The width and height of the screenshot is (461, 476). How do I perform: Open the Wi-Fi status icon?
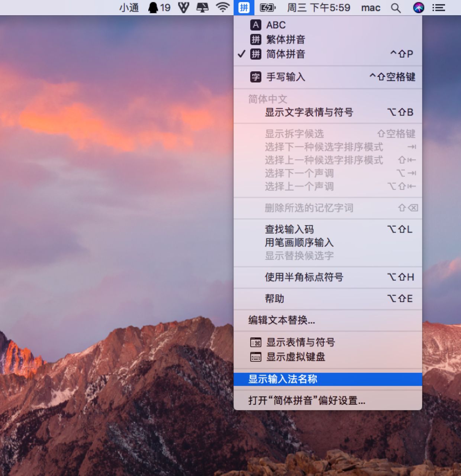[223, 7]
